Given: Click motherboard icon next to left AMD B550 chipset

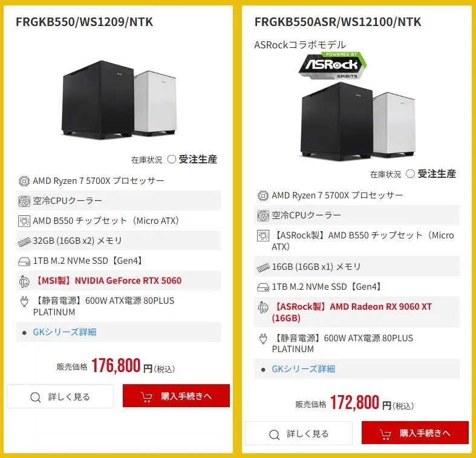Looking at the screenshot, I should click(x=24, y=221).
